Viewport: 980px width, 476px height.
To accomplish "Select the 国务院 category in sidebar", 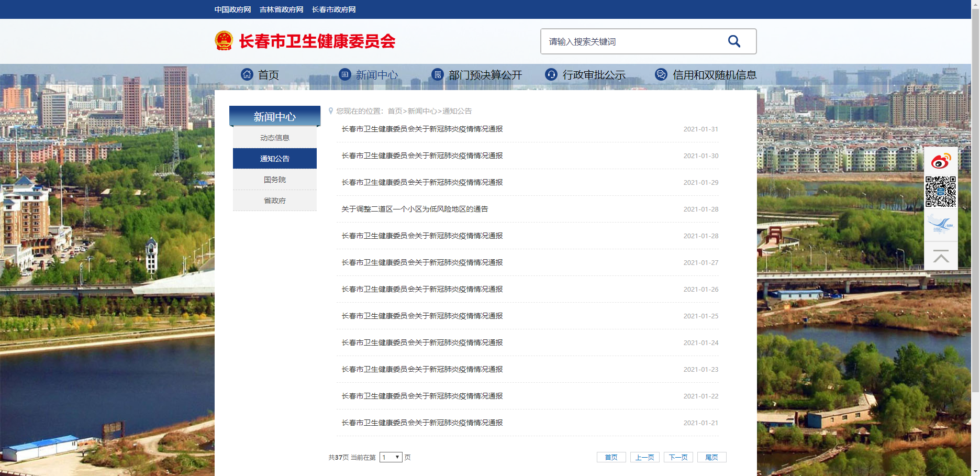I will (274, 179).
